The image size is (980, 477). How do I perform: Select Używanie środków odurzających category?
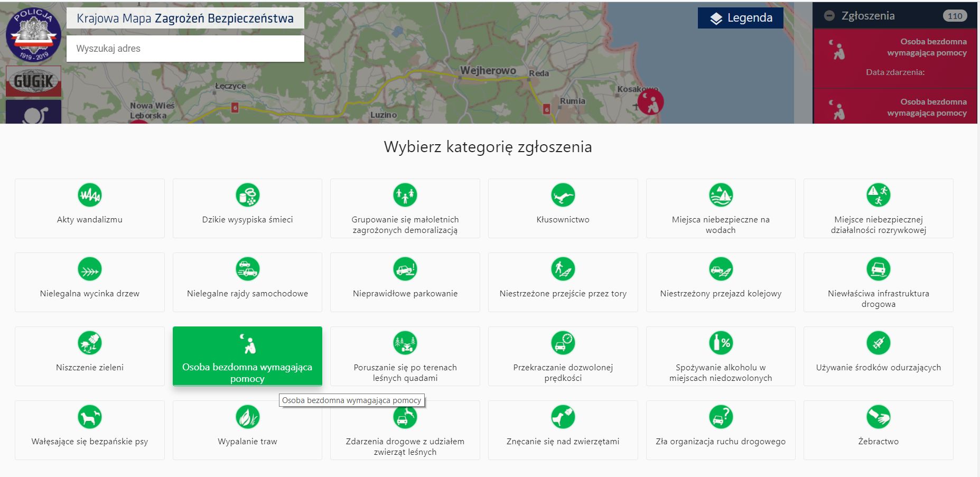click(x=878, y=356)
